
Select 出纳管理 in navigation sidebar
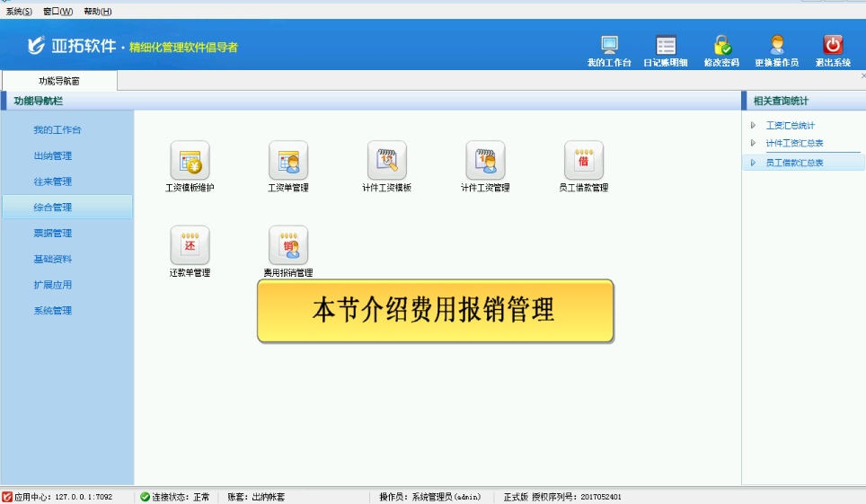tap(53, 155)
